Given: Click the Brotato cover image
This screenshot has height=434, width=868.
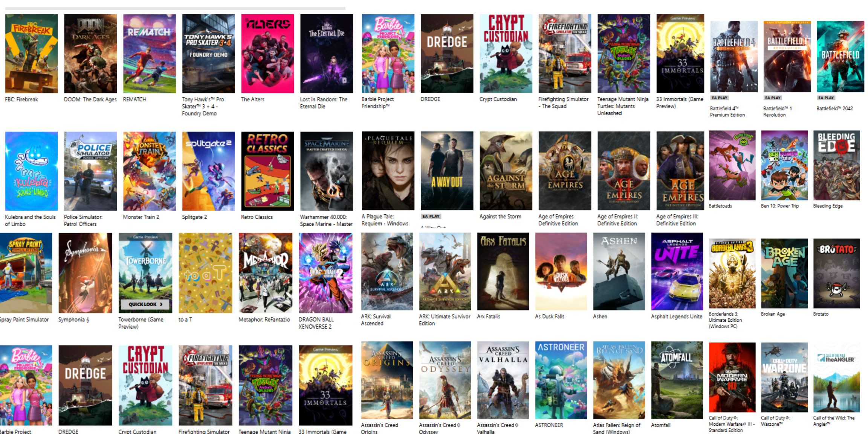Looking at the screenshot, I should [837, 274].
